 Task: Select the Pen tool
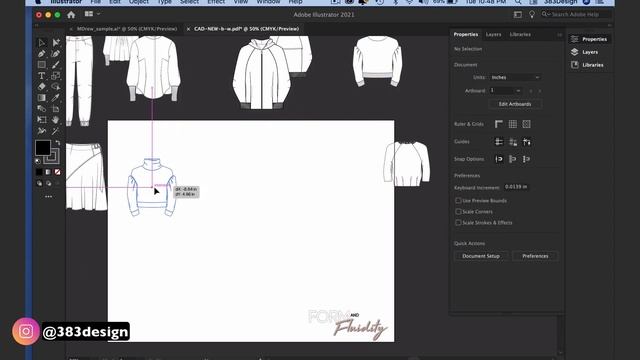click(42, 53)
